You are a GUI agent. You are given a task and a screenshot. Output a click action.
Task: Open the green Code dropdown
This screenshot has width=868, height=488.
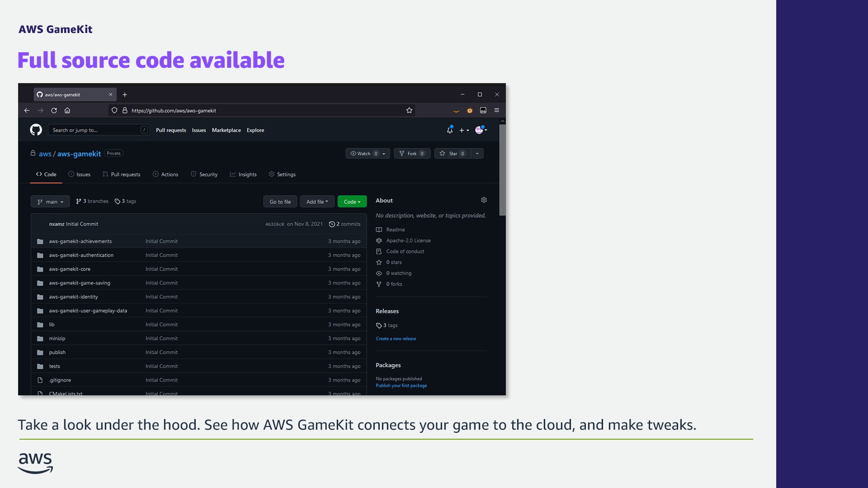coord(352,202)
